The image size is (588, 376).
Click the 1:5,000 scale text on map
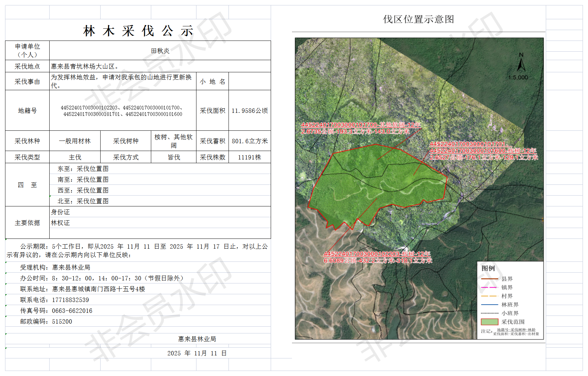[518, 78]
